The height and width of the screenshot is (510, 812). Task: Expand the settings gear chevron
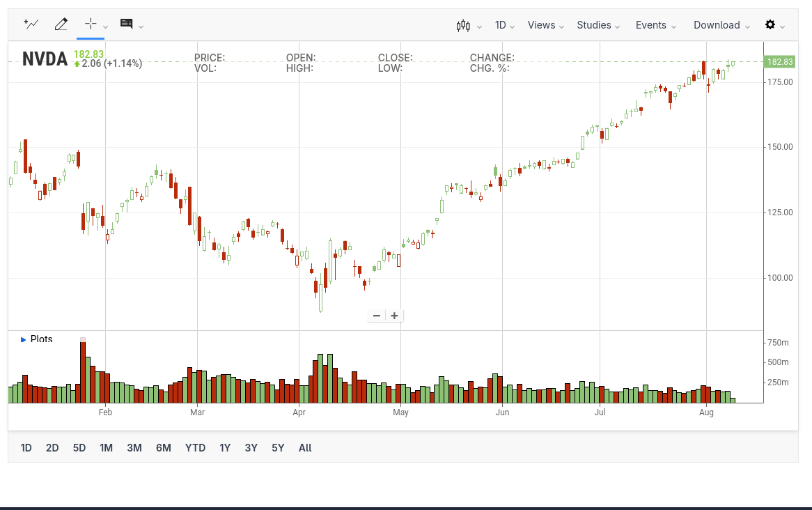[x=783, y=27]
